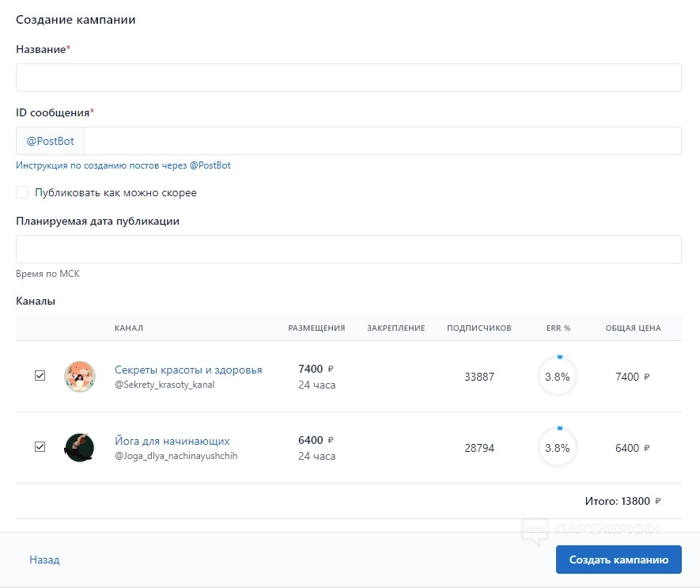
Task: Open Секреты красоты и здоровья channel link
Action: coord(188,370)
